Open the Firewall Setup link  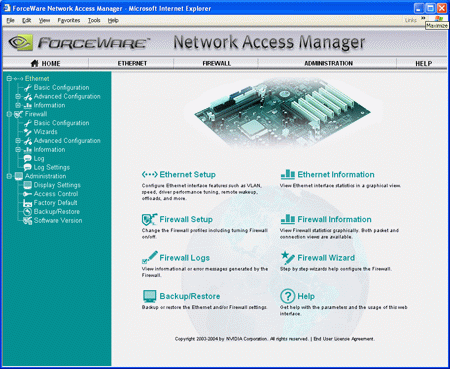(x=186, y=219)
